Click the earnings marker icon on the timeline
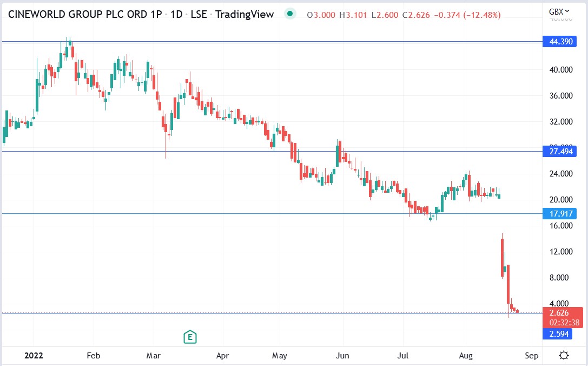 point(190,336)
